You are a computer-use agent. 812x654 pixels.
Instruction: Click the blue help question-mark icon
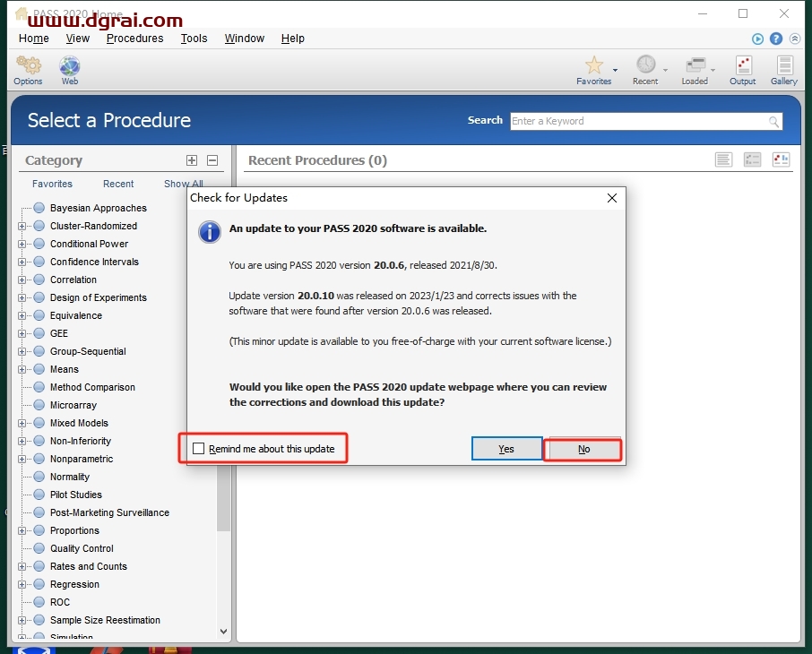tap(776, 39)
